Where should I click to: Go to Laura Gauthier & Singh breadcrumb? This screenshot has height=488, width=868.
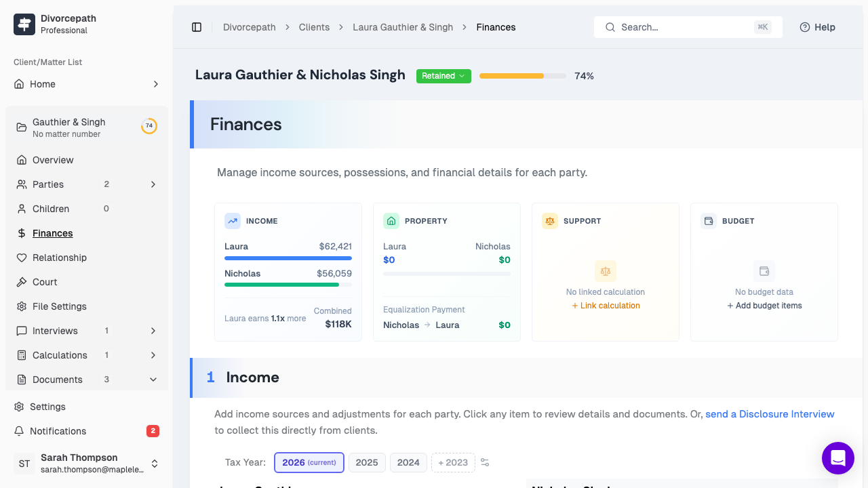click(x=403, y=27)
